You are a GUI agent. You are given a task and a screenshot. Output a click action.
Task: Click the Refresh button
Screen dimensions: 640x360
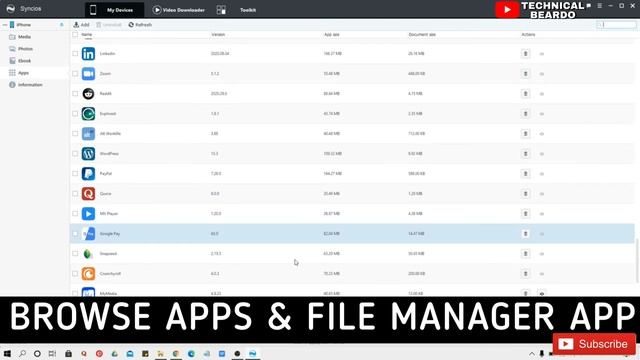click(140, 25)
